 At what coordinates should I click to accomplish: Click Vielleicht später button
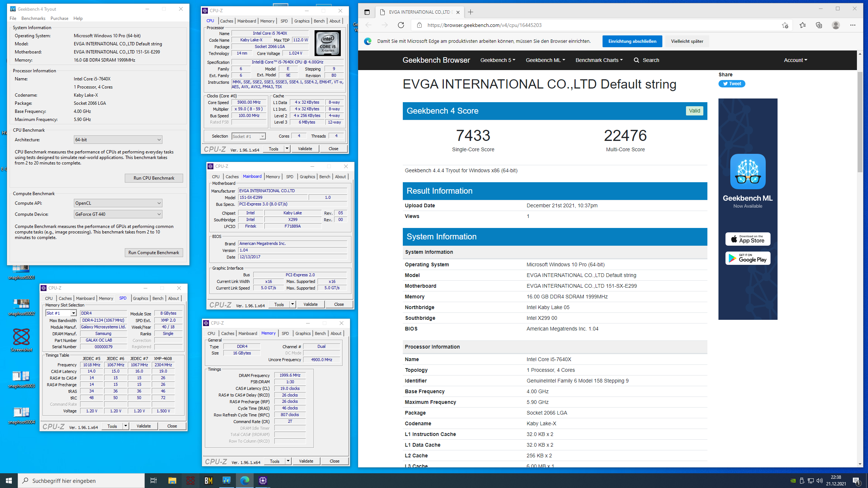tap(687, 41)
